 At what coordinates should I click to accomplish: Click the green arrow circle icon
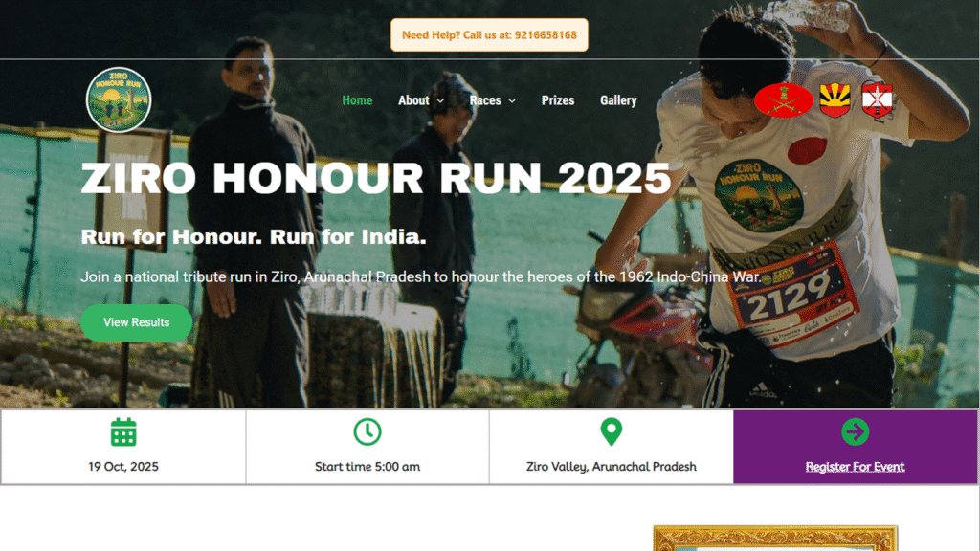pos(855,431)
